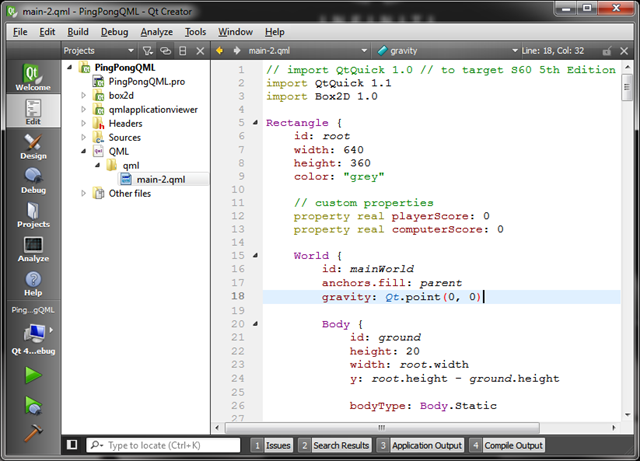Click the Type to locate field

point(163,445)
